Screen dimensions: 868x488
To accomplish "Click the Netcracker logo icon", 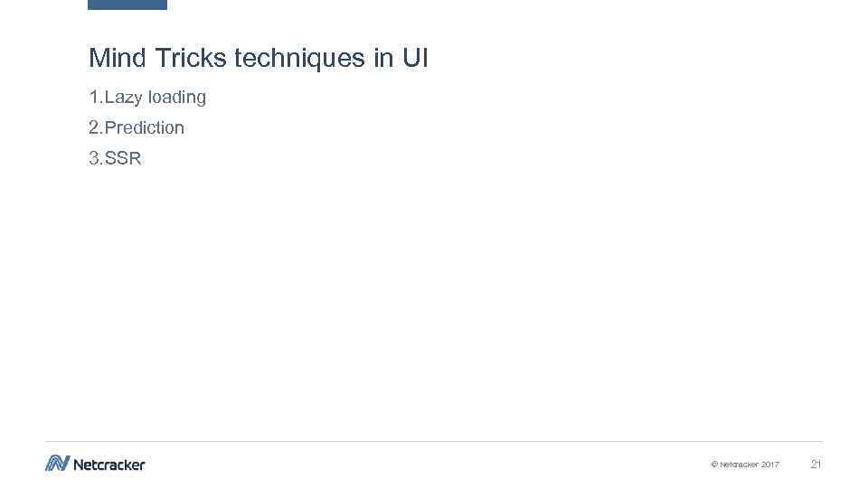I will pos(57,464).
